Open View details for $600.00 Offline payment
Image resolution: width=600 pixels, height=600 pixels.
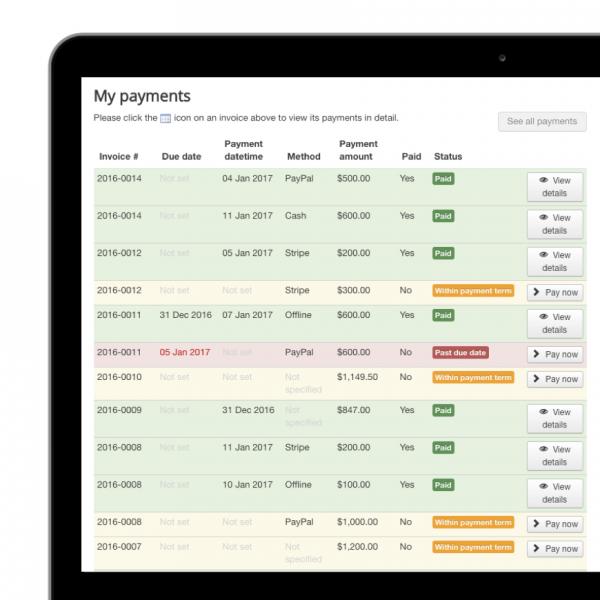555,324
